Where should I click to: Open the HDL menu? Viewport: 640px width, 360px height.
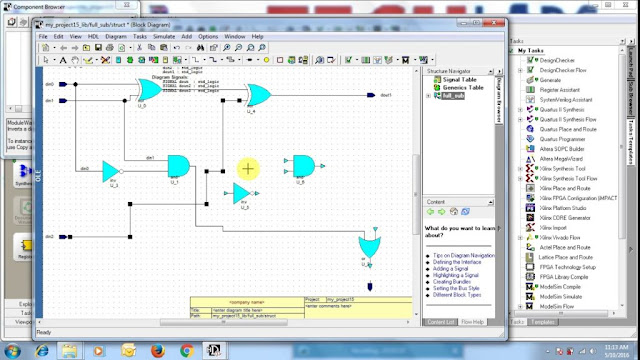93,36
